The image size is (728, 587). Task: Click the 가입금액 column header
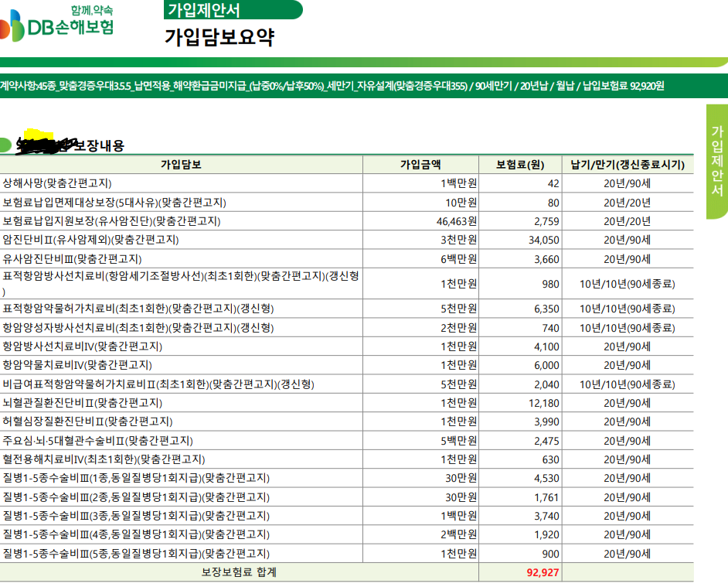coord(420,165)
